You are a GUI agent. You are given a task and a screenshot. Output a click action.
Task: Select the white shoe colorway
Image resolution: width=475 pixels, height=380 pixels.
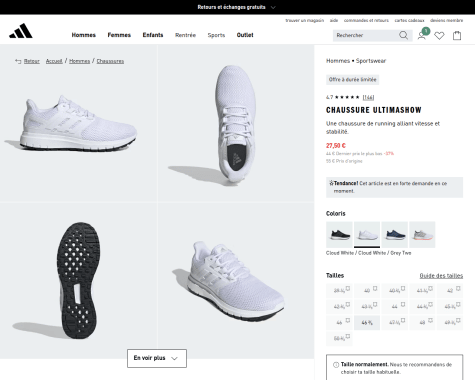(367, 235)
